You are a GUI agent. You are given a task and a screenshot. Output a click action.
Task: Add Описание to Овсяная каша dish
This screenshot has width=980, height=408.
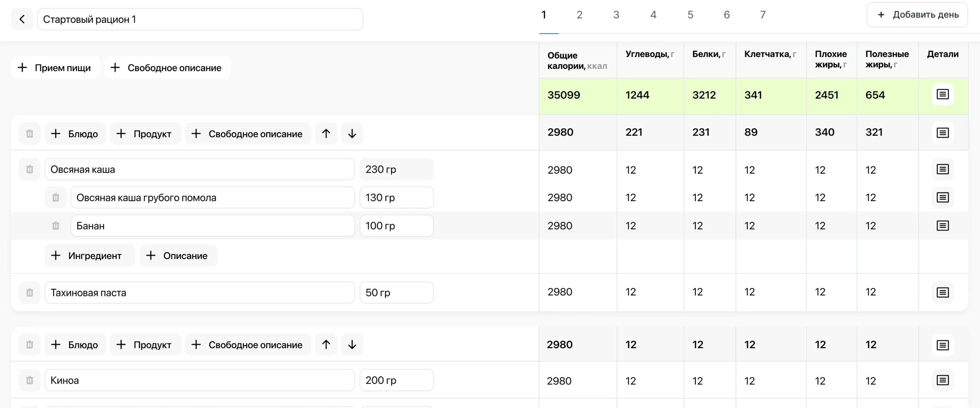178,256
